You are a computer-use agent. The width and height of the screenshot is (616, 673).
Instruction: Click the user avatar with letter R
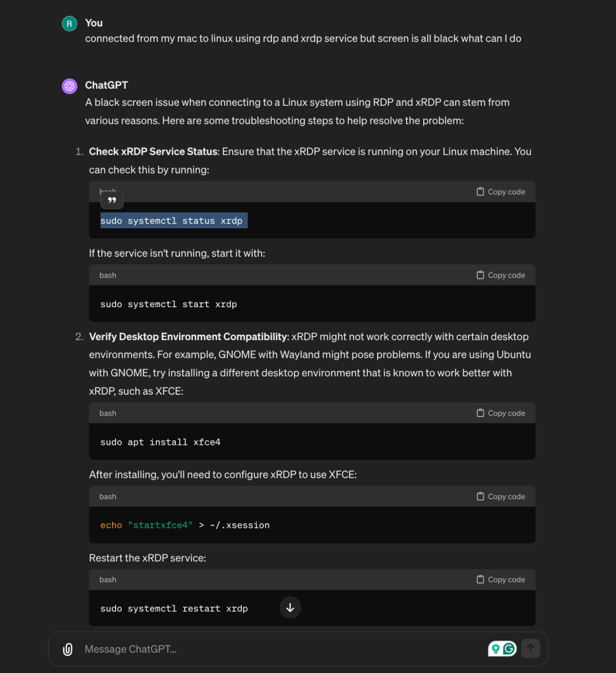[70, 24]
